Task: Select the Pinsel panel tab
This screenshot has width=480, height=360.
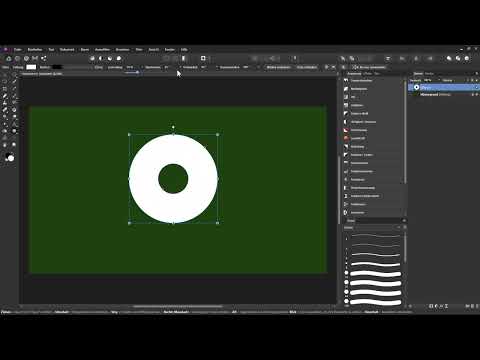Action: coord(351,221)
